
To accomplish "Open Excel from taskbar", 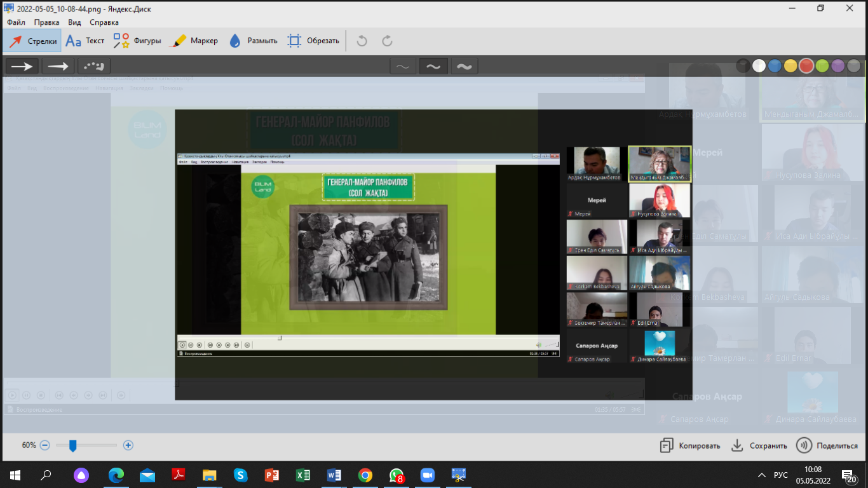I will click(x=303, y=475).
